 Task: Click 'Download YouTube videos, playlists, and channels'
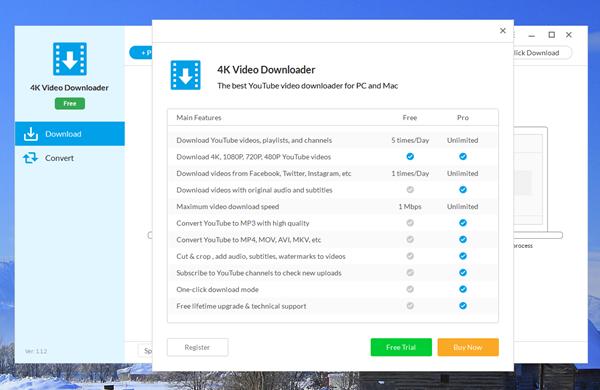click(254, 140)
